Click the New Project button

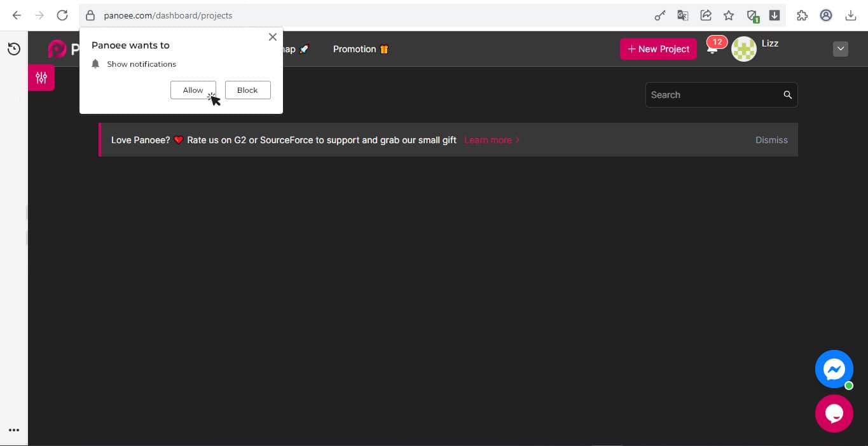coord(658,49)
